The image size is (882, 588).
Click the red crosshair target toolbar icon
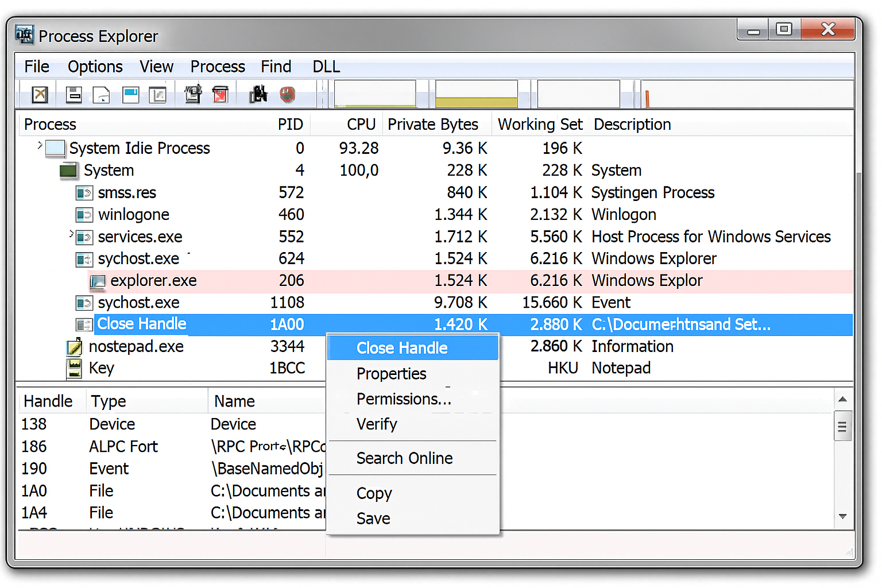288,94
